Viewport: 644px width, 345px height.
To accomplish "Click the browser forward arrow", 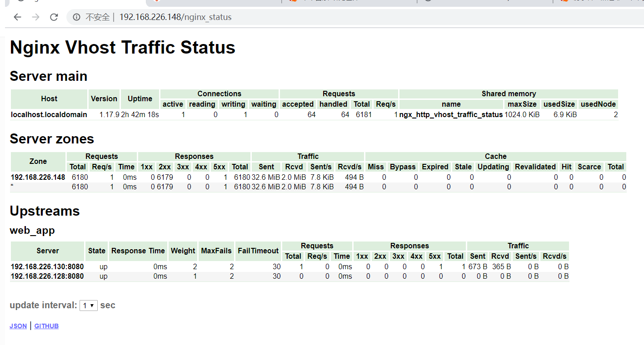I will pos(35,17).
